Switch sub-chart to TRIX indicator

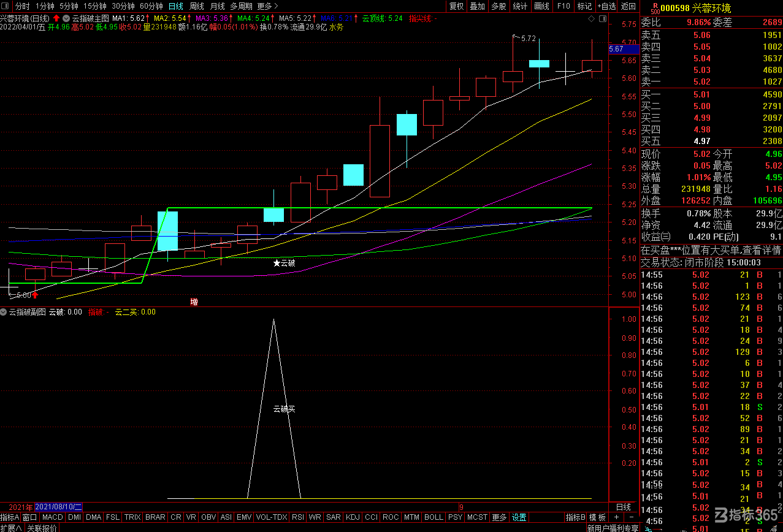132,517
